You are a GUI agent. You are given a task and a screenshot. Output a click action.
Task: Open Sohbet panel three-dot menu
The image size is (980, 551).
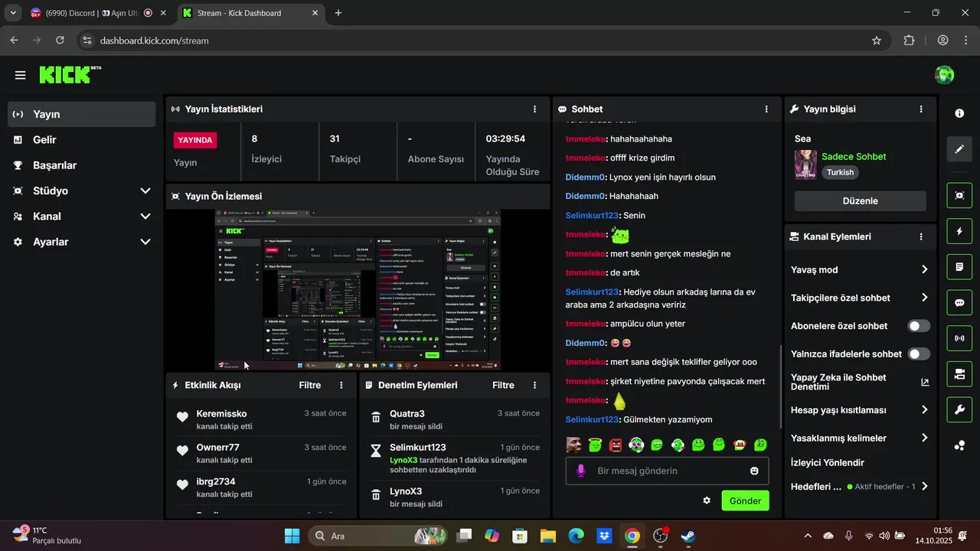click(766, 109)
